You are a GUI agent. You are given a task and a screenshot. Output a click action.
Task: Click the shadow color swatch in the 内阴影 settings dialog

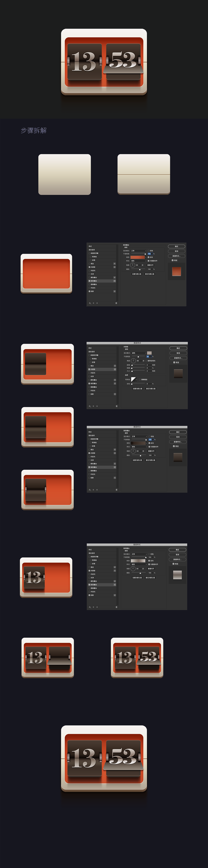(x=149, y=353)
